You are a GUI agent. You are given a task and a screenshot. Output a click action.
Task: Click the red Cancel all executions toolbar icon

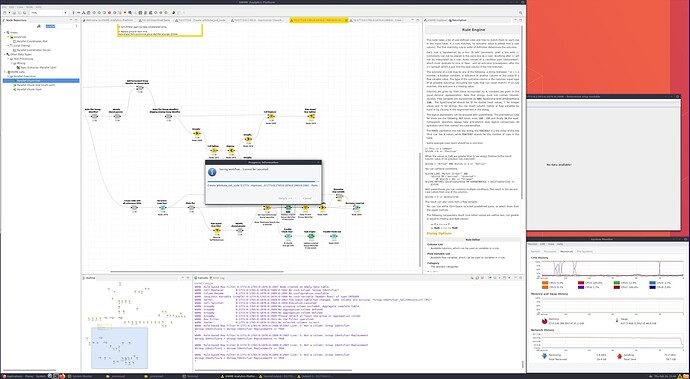pos(110,13)
